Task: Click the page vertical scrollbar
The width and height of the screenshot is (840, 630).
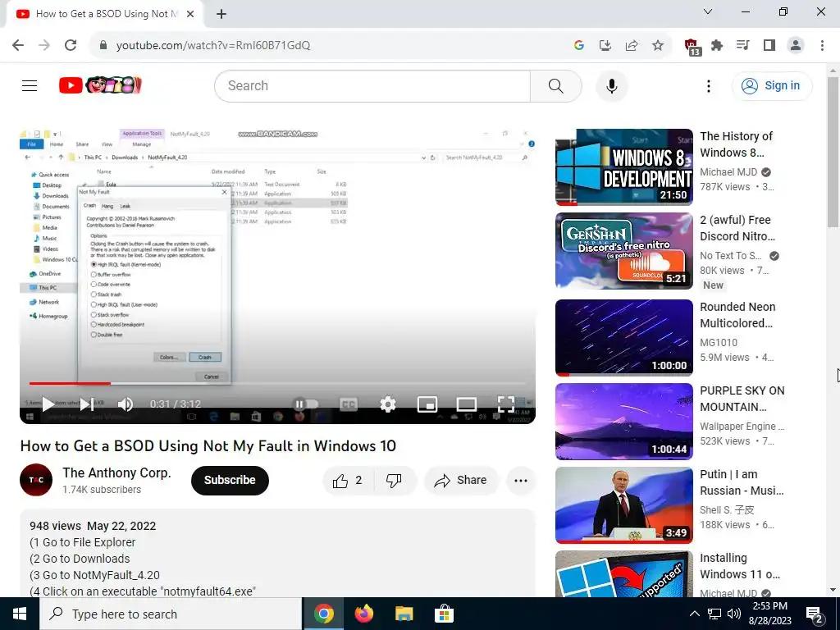Action: 833,152
